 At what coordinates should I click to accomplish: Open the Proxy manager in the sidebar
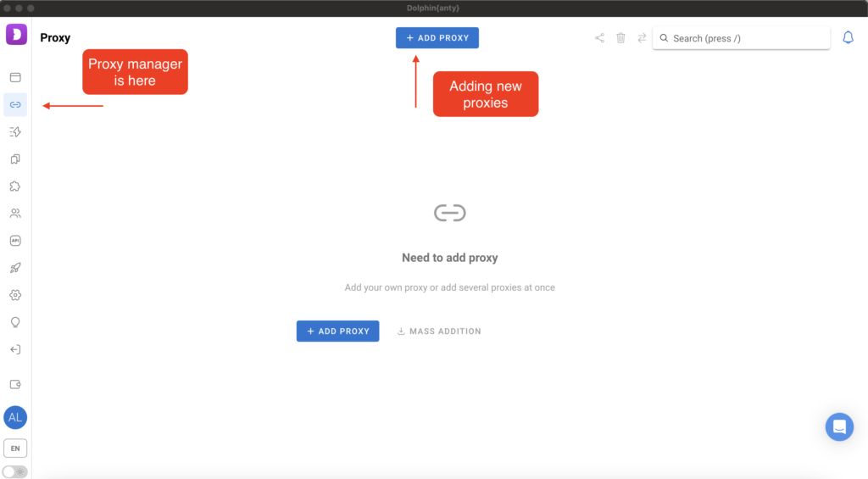pyautogui.click(x=15, y=105)
